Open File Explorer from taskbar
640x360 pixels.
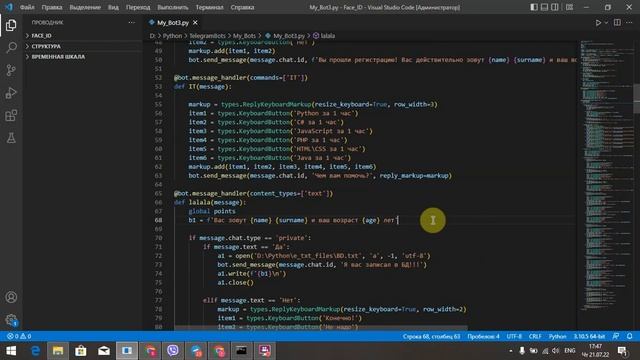pyautogui.click(x=58, y=351)
